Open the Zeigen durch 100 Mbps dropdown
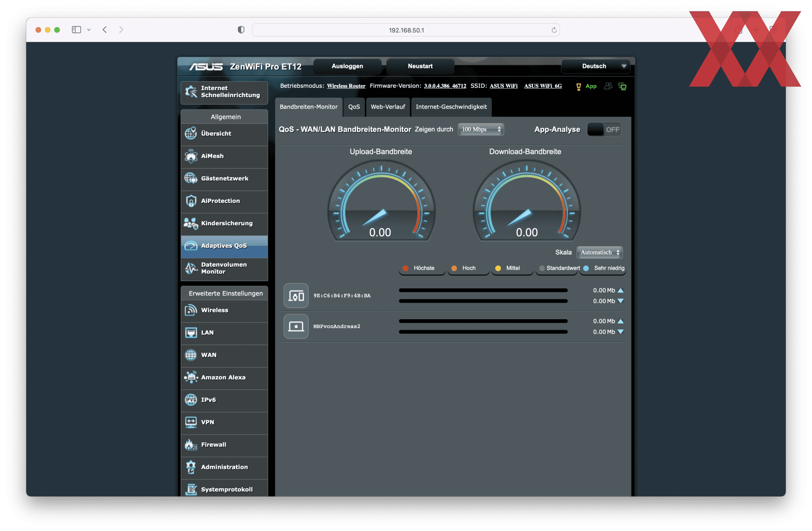 click(x=481, y=129)
